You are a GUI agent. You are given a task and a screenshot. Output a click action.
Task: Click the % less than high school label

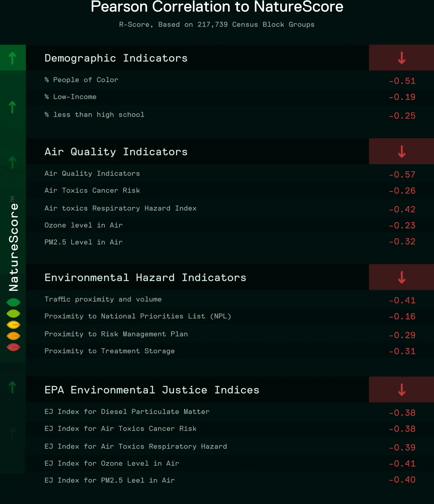point(94,115)
